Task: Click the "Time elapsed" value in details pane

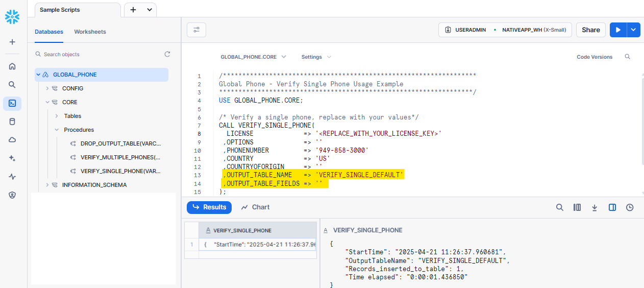Action: (436, 277)
